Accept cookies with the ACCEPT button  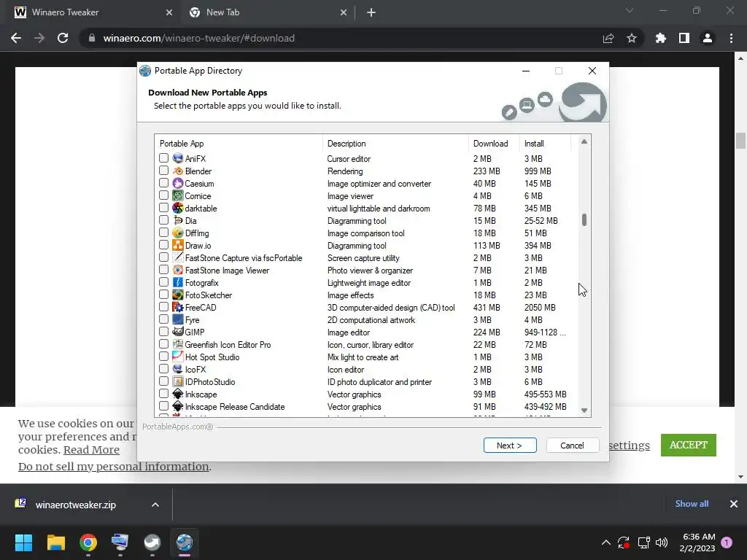coord(689,445)
